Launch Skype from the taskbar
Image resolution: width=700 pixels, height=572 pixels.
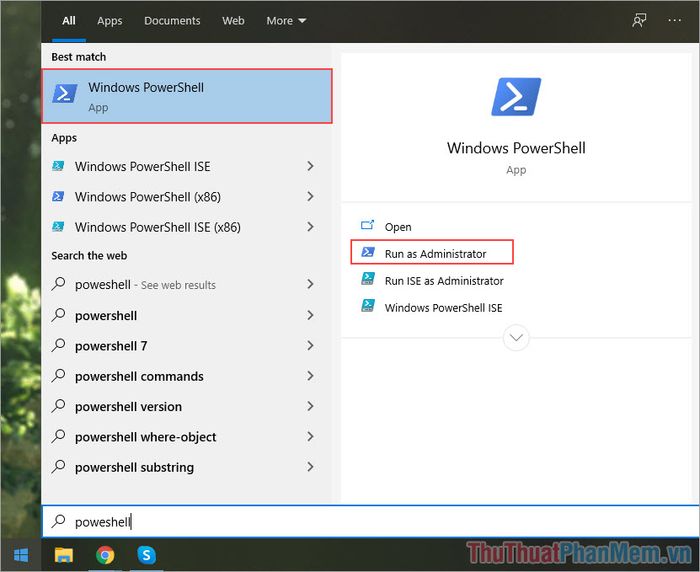pyautogui.click(x=146, y=555)
